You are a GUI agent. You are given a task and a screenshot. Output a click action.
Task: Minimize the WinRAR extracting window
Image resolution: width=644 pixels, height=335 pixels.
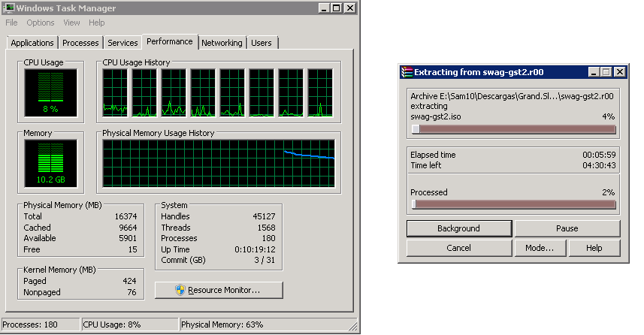point(594,72)
